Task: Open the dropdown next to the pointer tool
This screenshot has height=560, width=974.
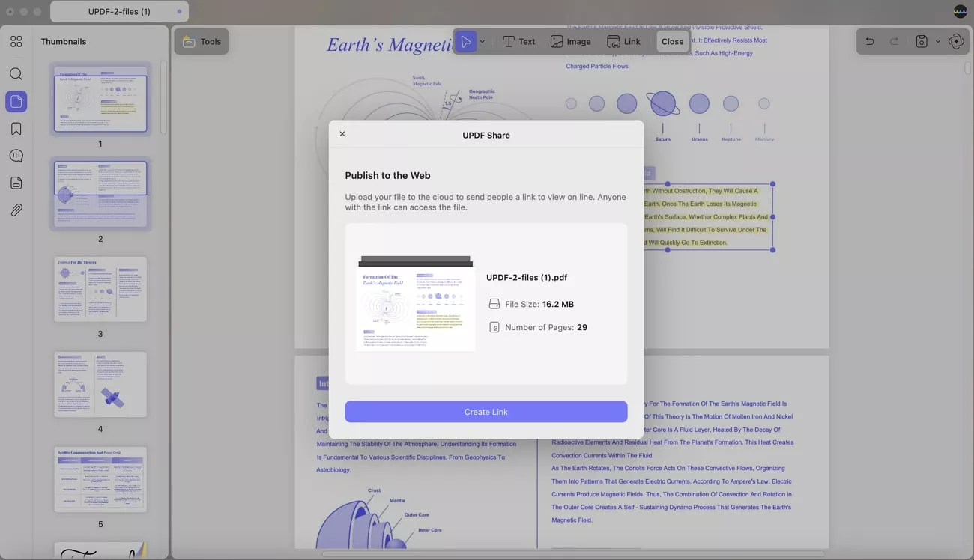Action: (483, 41)
